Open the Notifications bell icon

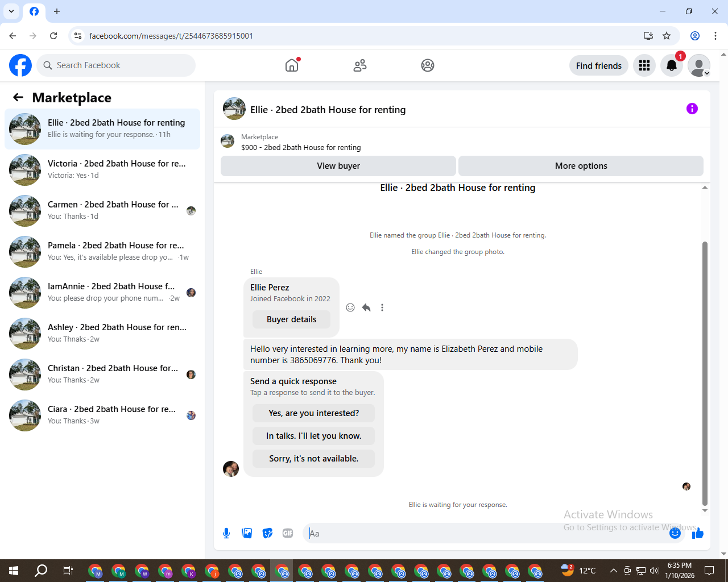click(x=672, y=65)
